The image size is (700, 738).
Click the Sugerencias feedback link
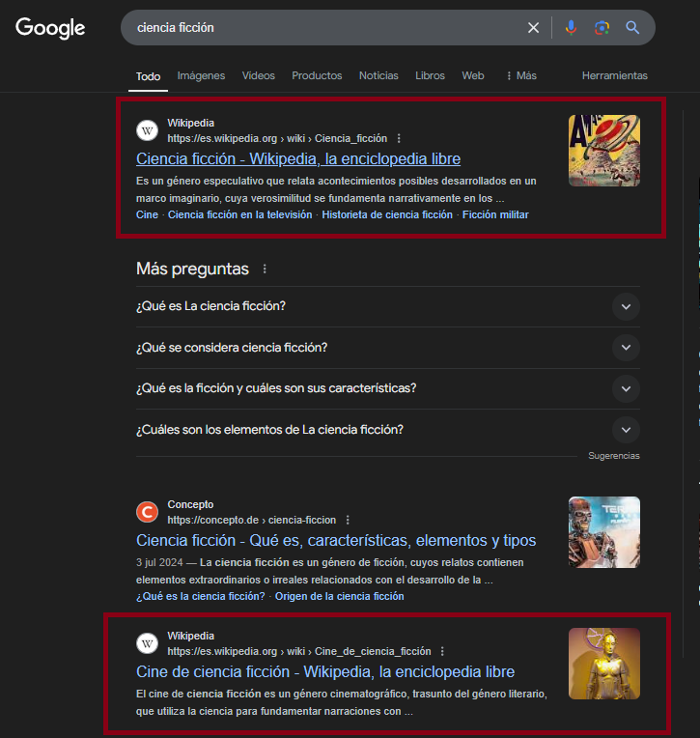(x=614, y=456)
